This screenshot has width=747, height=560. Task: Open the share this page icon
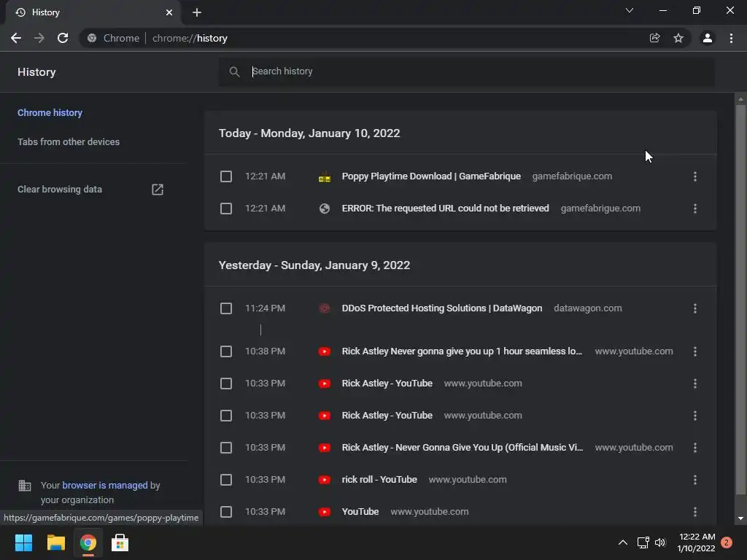pos(655,38)
